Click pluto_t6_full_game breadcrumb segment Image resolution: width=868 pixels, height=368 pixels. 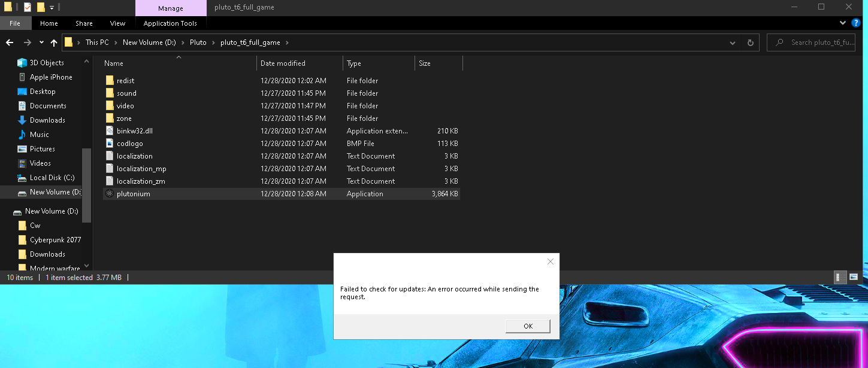(250, 42)
